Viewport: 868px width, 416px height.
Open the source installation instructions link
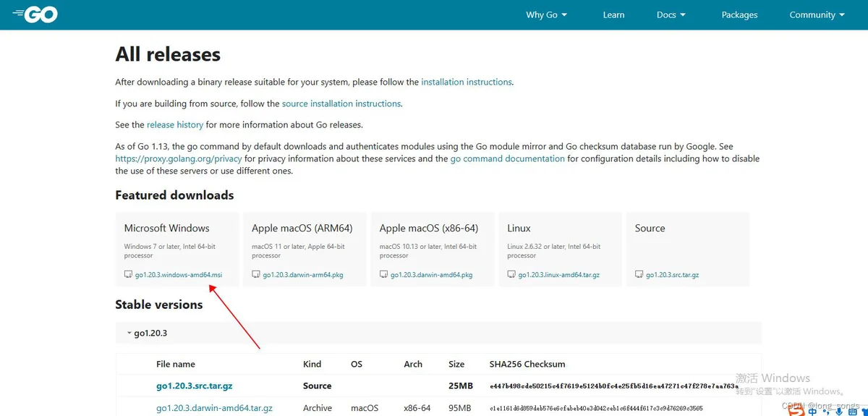341,103
